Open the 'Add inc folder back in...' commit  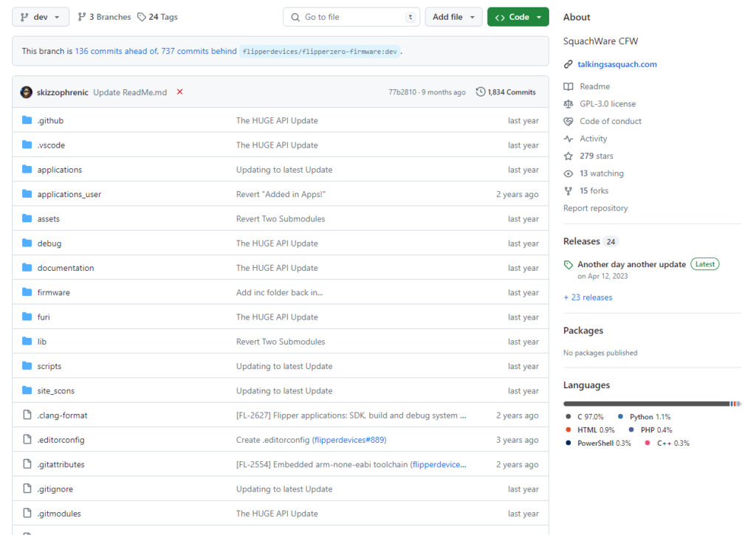[280, 292]
